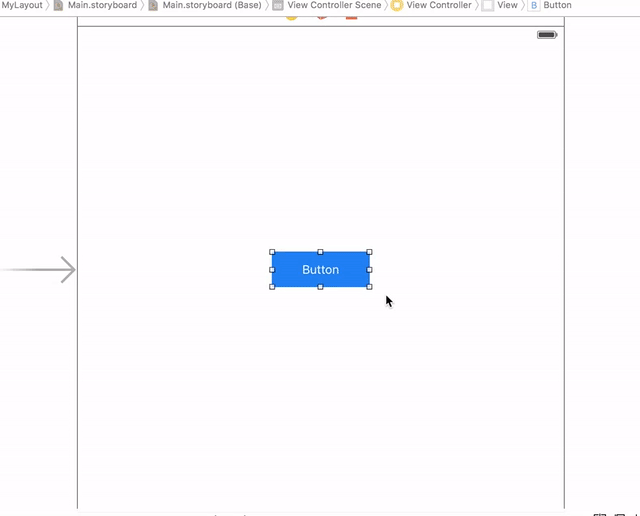Image resolution: width=640 pixels, height=516 pixels.
Task: Click the battery icon in simulated status bar
Action: [547, 35]
